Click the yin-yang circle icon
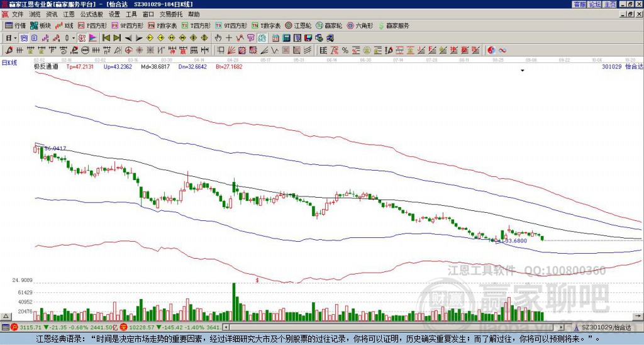The image size is (644, 345). coord(491,50)
